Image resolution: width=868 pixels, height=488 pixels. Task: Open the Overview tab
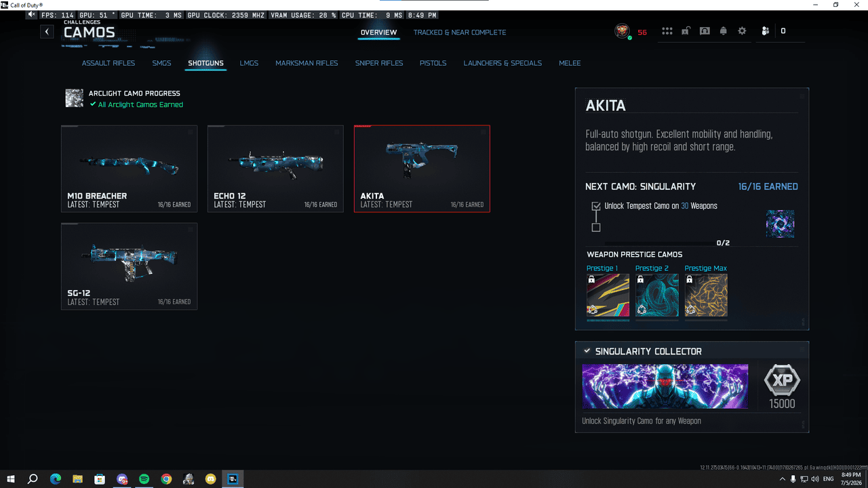378,33
